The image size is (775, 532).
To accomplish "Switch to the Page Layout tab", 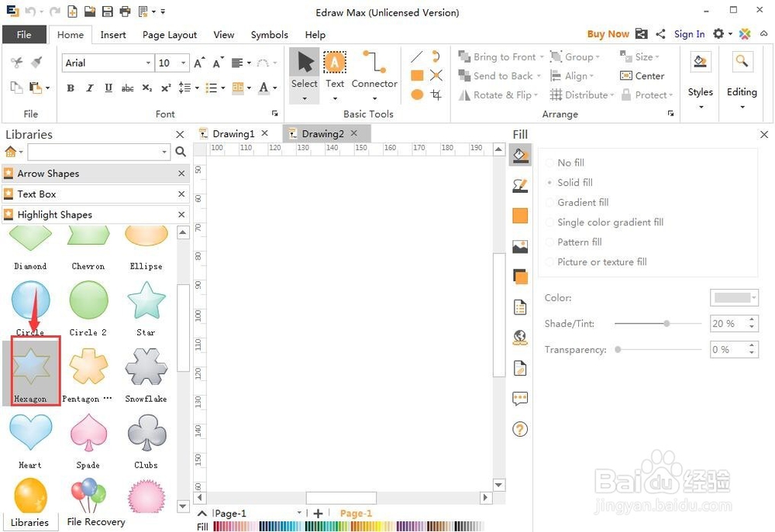I will pyautogui.click(x=170, y=35).
